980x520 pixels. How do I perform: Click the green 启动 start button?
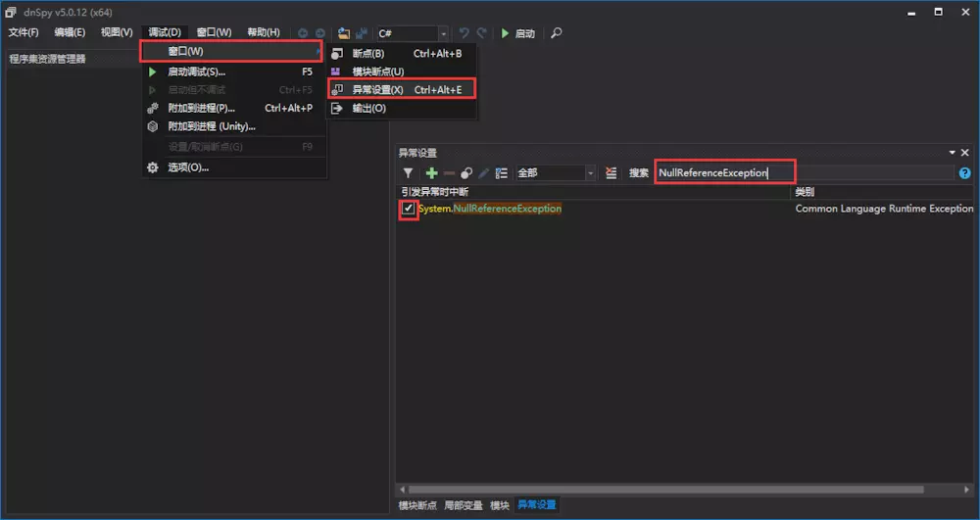[518, 33]
